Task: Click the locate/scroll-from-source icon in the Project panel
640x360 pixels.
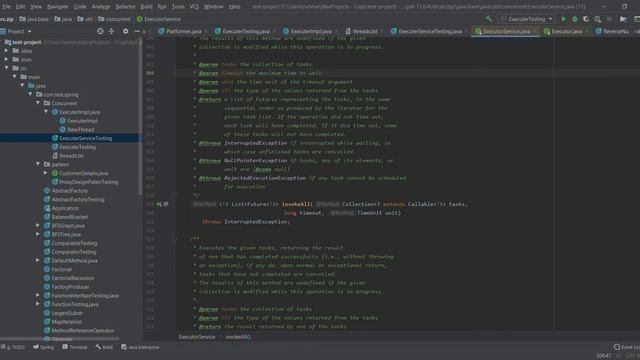Action: (x=100, y=31)
